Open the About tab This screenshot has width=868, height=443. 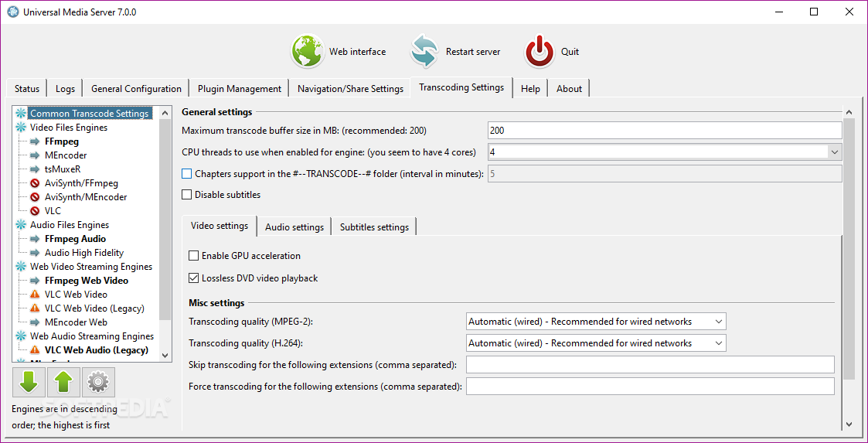point(569,89)
